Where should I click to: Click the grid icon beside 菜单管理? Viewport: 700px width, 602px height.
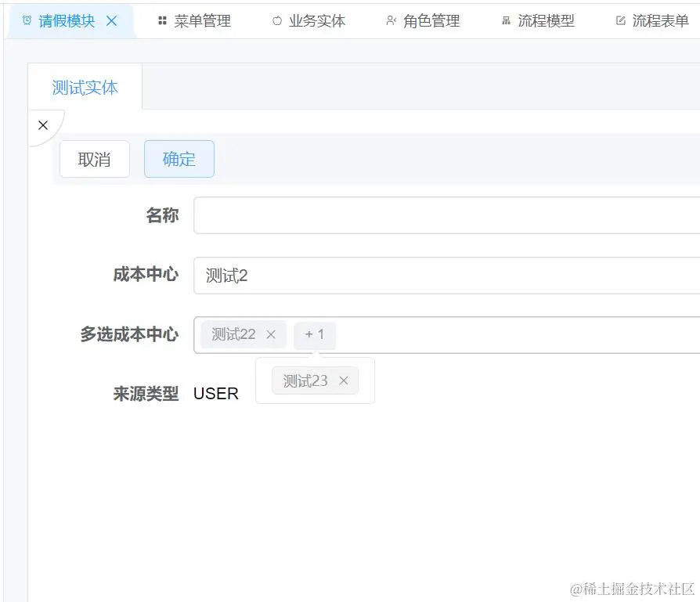click(164, 21)
